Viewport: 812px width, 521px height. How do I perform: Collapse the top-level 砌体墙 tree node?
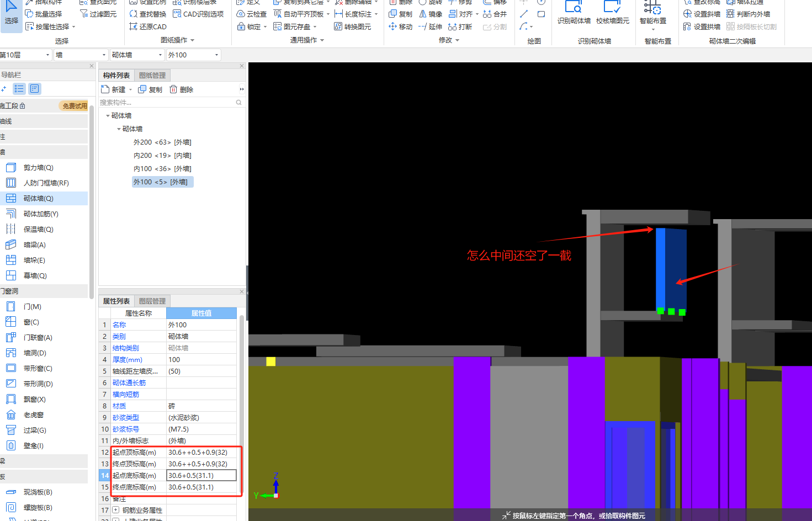coord(108,116)
